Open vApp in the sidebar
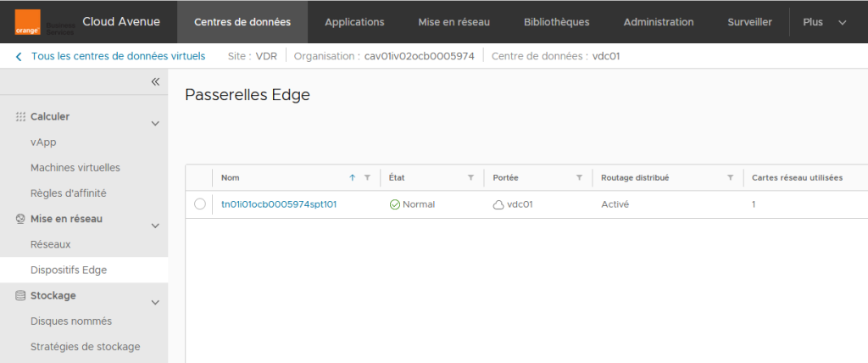The height and width of the screenshot is (363, 868). 44,142
